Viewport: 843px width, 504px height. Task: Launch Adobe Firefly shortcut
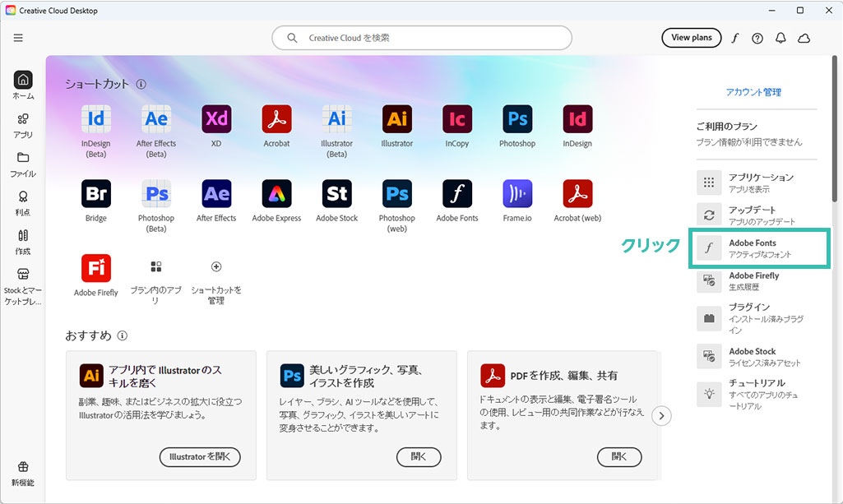coord(96,269)
